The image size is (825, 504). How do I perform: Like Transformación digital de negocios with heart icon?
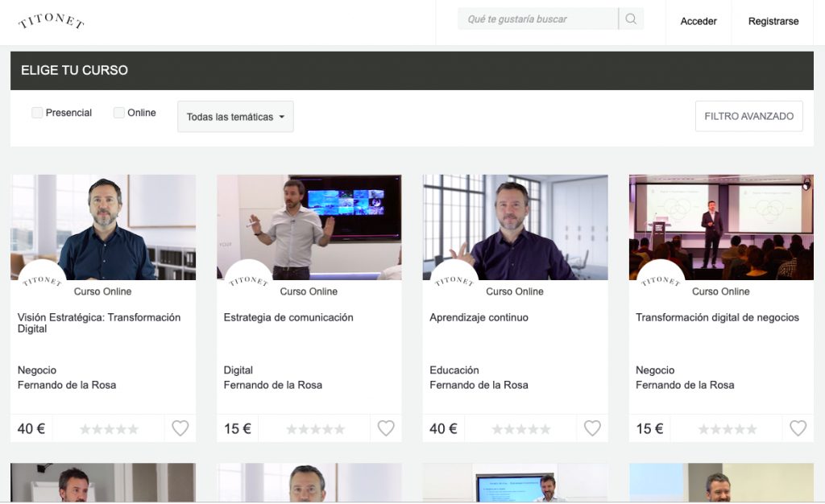798,428
